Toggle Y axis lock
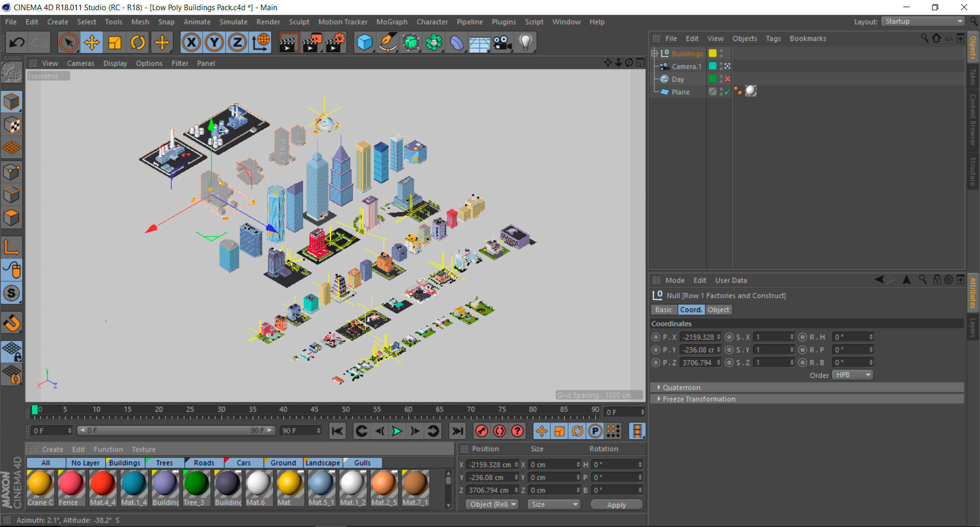The height and width of the screenshot is (527, 980). click(214, 42)
